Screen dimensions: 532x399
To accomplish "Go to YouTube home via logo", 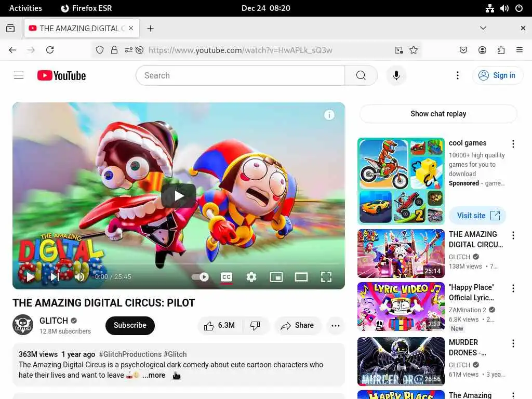I will (x=61, y=75).
